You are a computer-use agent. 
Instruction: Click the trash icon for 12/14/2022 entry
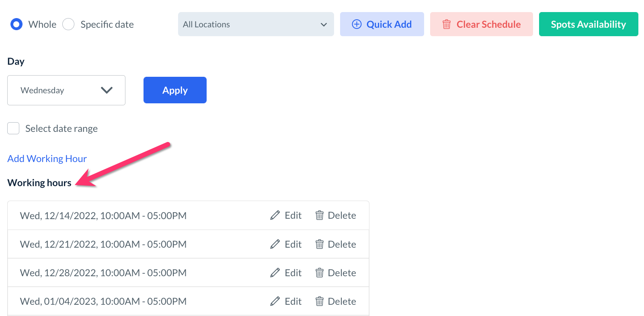click(320, 215)
